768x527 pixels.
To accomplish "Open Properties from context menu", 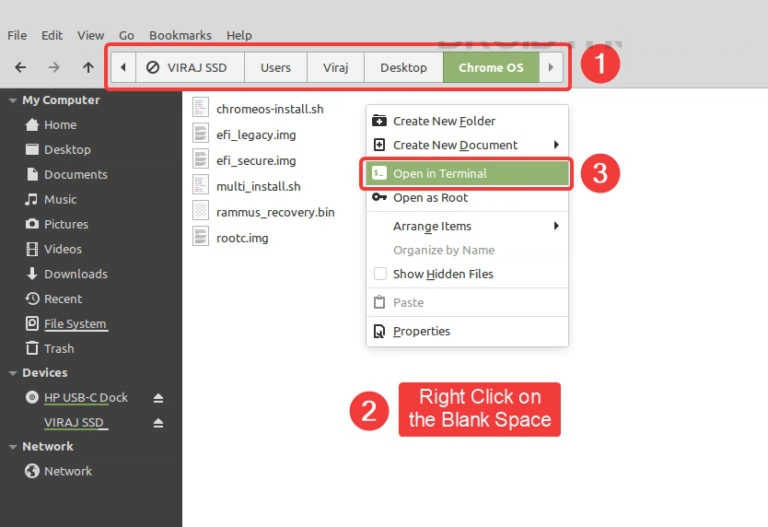I will 421,331.
